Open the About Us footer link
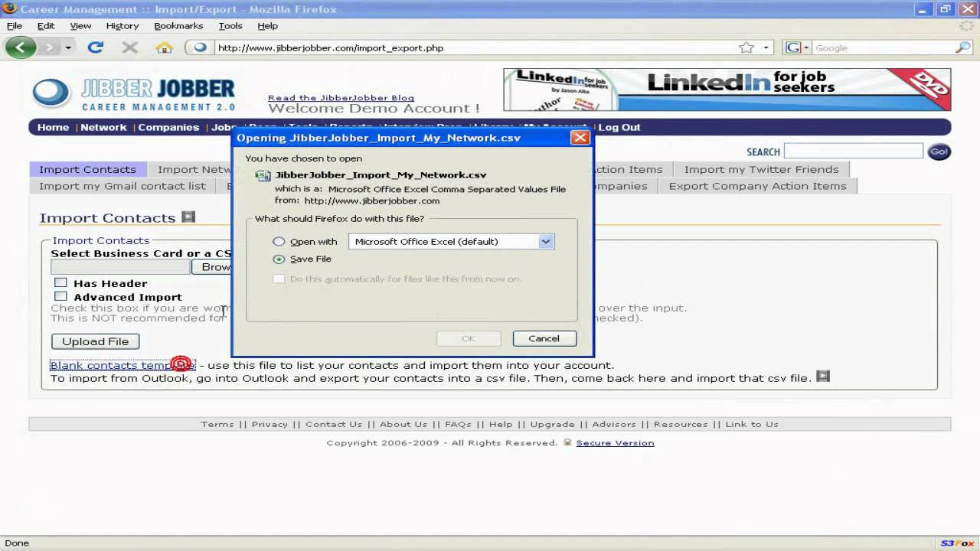Screen dimensions: 980x551 (403, 424)
